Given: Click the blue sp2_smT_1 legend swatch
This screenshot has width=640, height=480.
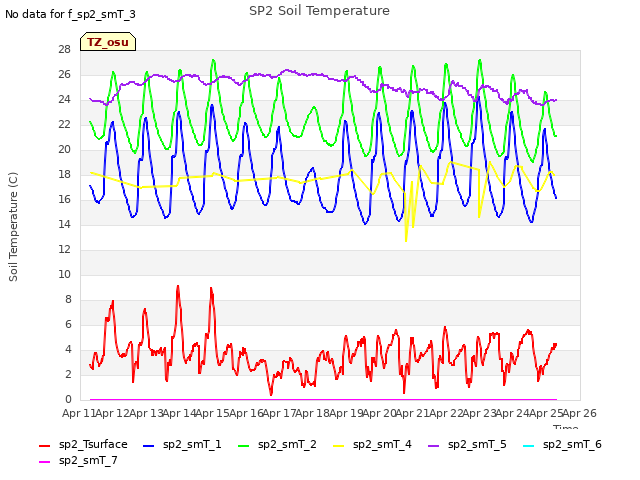Looking at the screenshot, I should pos(149,445).
